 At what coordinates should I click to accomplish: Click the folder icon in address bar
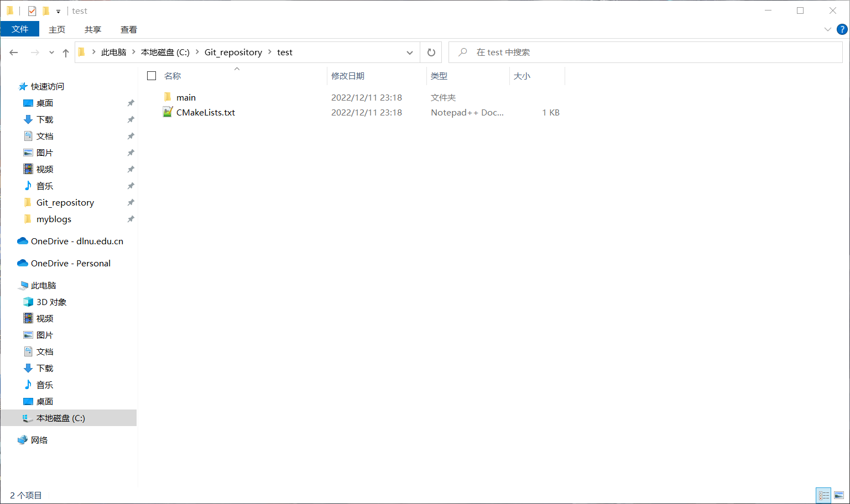point(82,52)
